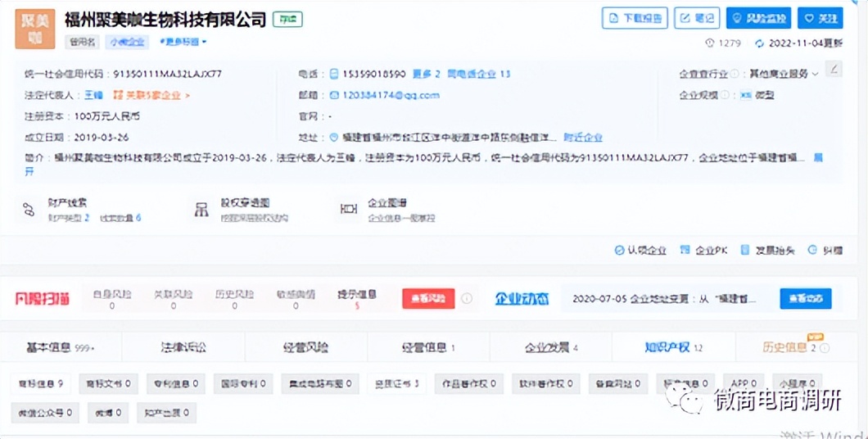Open the 附近企业 nearby companies link

[x=583, y=138]
